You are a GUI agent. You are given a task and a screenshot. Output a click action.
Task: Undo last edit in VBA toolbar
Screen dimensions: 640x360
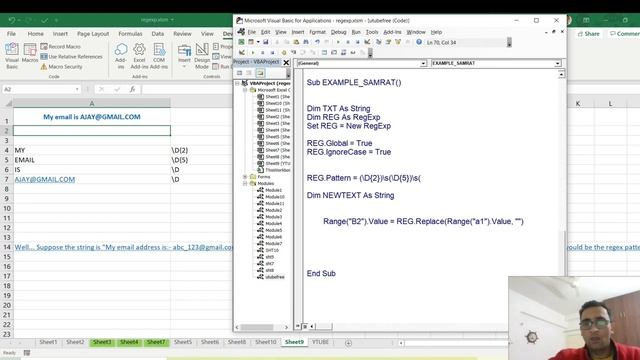(x=317, y=42)
